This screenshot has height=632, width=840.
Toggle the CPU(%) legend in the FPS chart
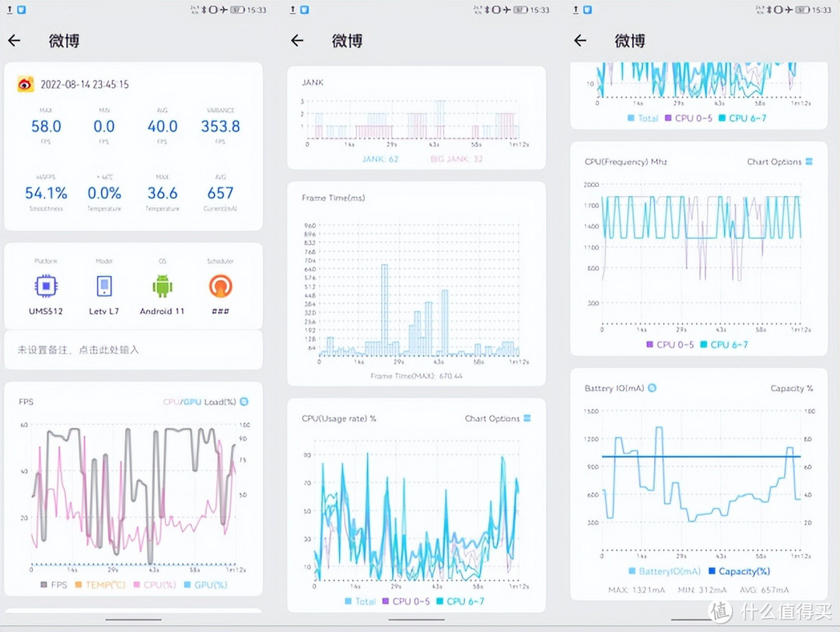(154, 585)
